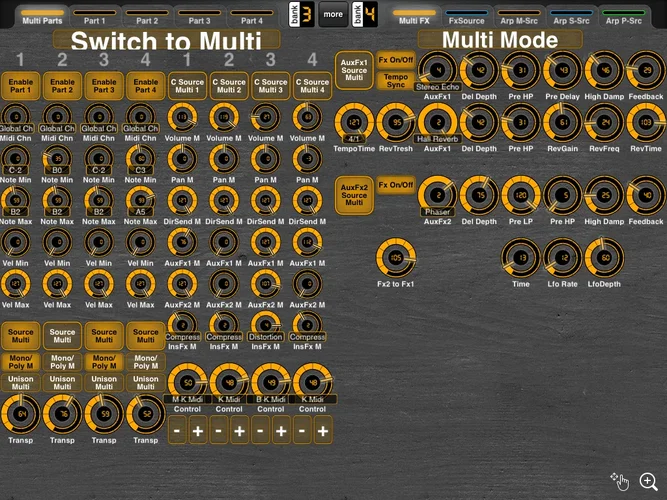Screen dimensions: 667x500
Task: Click the Fx2 to Fx1 knob
Action: tap(396, 258)
